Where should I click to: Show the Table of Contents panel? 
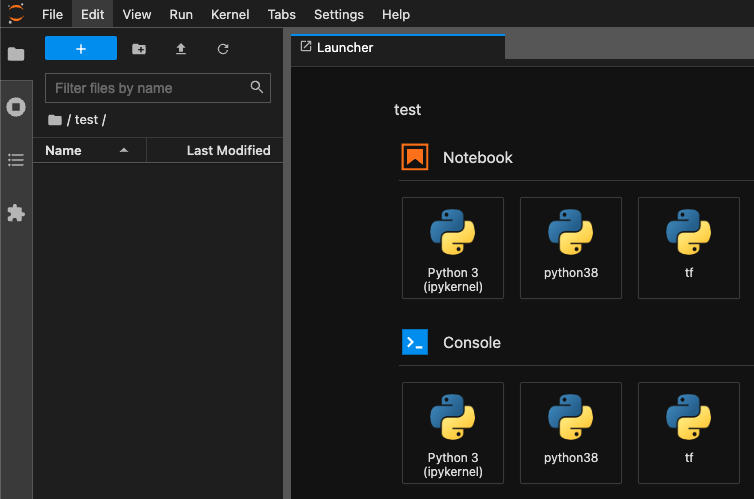(x=16, y=160)
